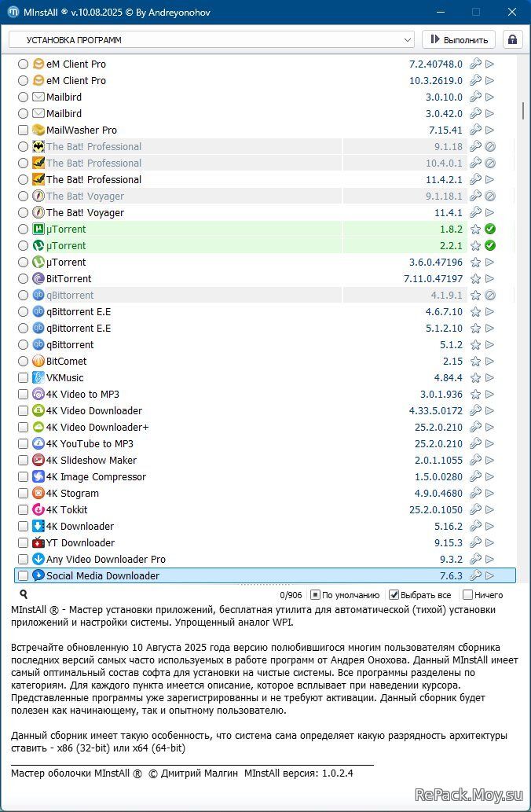Enable 4K Image Compressor checkbox
The height and width of the screenshot is (812, 531).
click(23, 477)
